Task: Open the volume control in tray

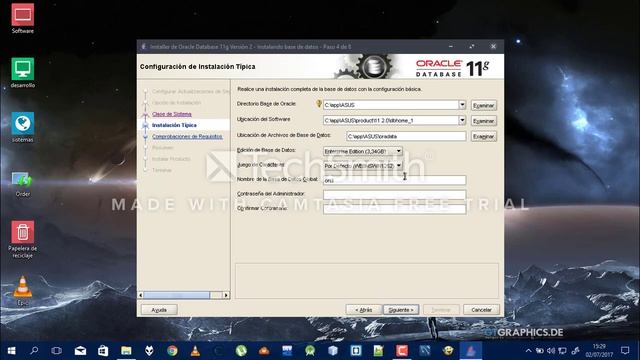Action: (x=551, y=351)
